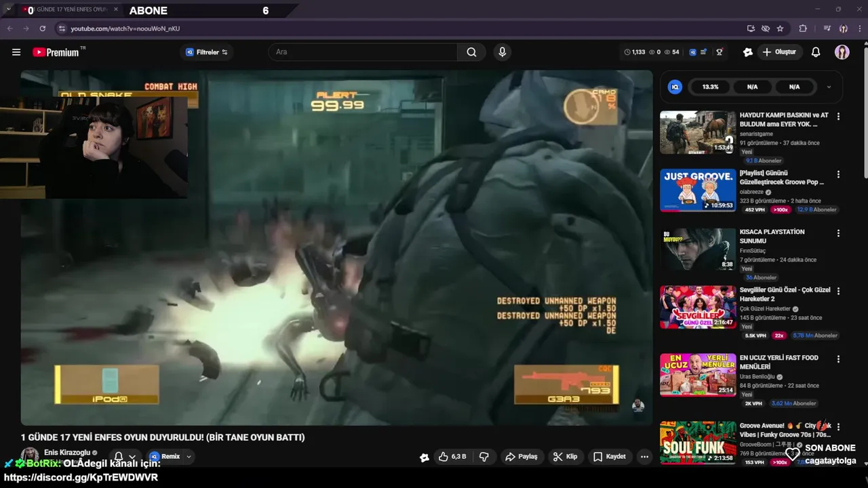The width and height of the screenshot is (868, 488).
Task: Open options for Sevgililer Günü Özel video
Action: pos(838,291)
